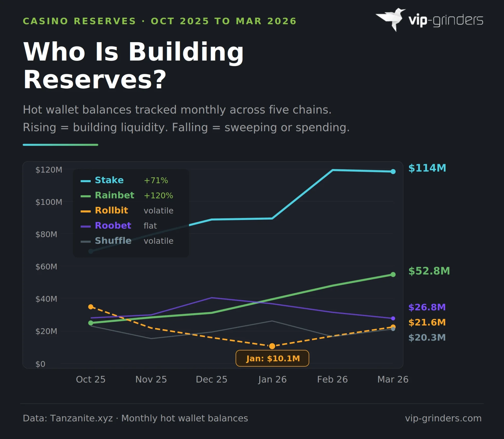Click the $20.3M Shuffle end value
The height and width of the screenshot is (439, 504).
[x=427, y=338]
